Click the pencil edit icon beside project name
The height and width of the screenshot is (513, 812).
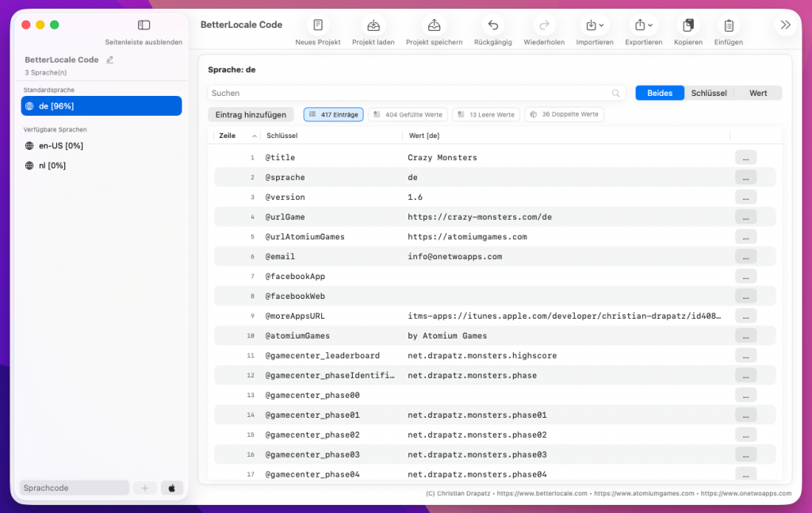click(110, 59)
